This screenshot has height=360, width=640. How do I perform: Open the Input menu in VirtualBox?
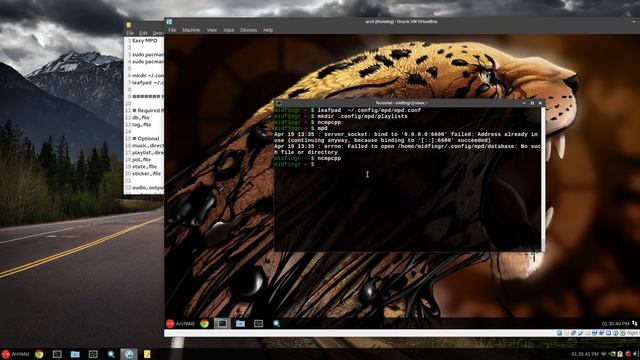[229, 30]
